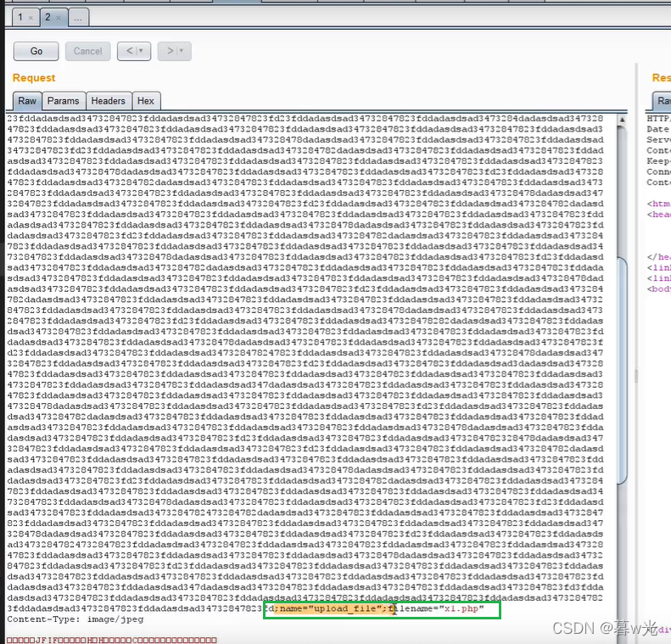Click the first line of padding data
The width and height of the screenshot is (671, 644).
[305, 118]
